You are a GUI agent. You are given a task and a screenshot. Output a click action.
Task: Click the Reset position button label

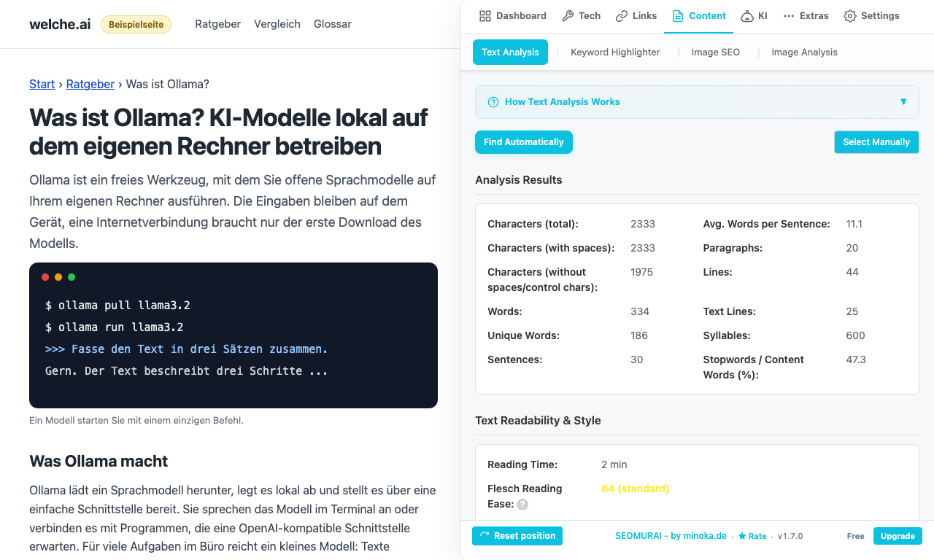(525, 536)
